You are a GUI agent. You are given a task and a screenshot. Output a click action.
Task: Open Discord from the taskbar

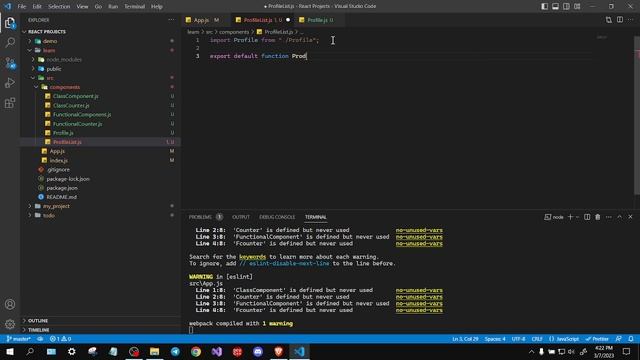258,351
